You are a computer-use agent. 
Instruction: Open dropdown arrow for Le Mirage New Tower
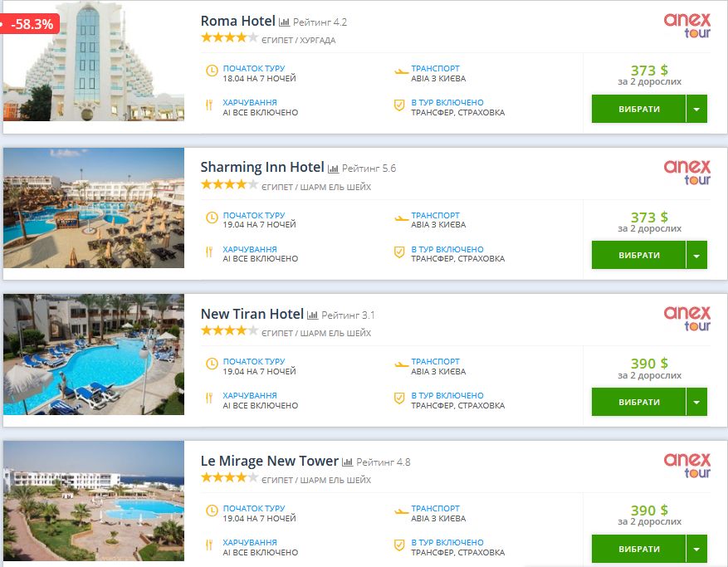pyautogui.click(x=696, y=549)
